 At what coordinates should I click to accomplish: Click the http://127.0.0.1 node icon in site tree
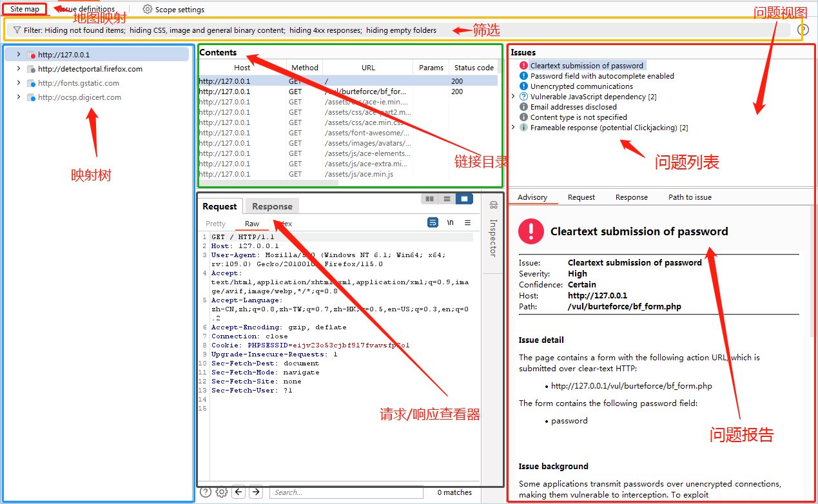click(x=31, y=55)
